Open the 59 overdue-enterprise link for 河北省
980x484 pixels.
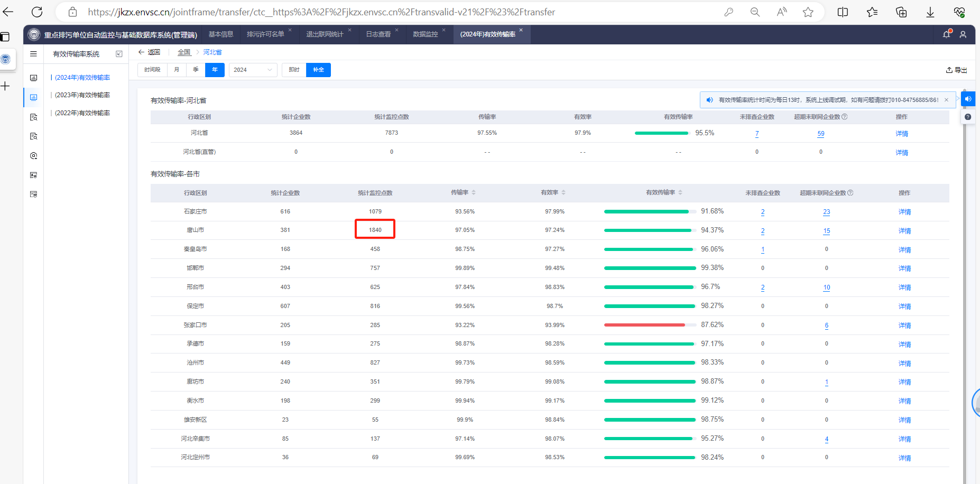tap(821, 134)
